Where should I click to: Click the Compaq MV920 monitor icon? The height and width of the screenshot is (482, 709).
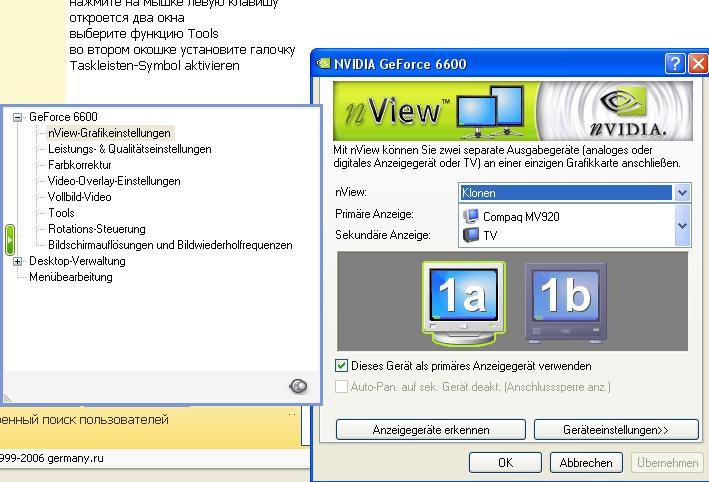point(471,215)
